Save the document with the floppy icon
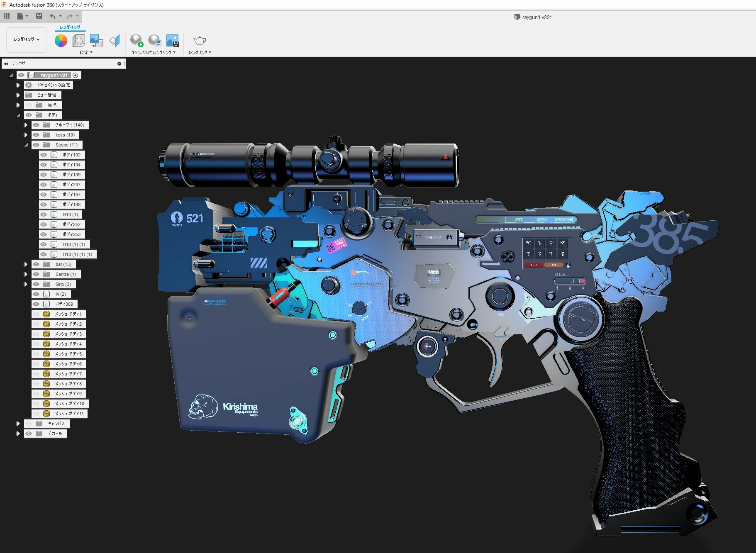756x553 pixels. click(39, 16)
